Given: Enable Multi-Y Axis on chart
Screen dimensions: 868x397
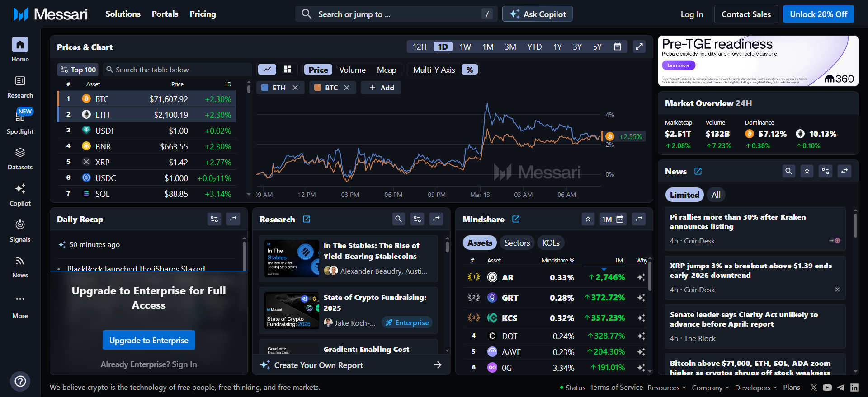Looking at the screenshot, I should 434,70.
